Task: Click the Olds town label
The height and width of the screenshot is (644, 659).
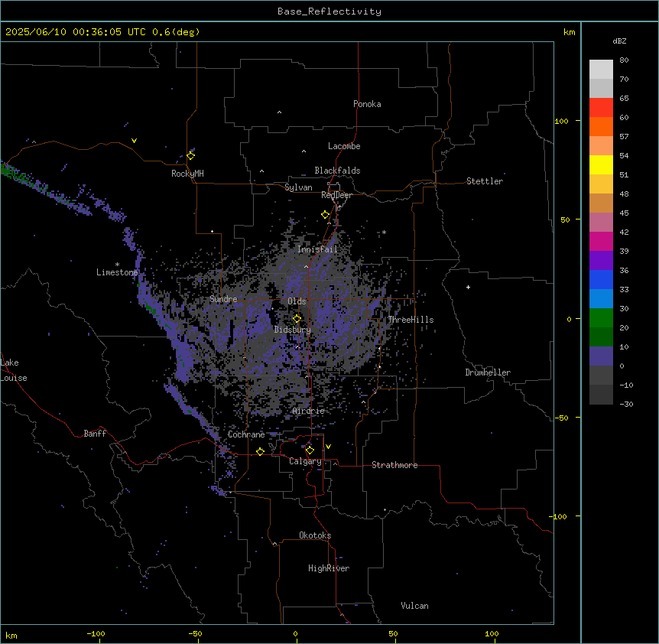Action: 297,301
